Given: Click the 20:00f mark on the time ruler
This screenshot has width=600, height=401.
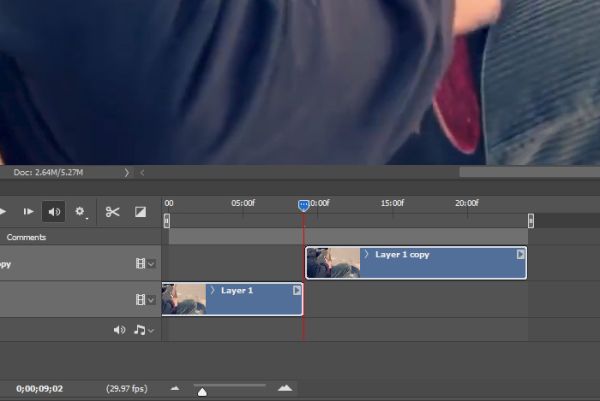Looking at the screenshot, I should click(x=467, y=203).
